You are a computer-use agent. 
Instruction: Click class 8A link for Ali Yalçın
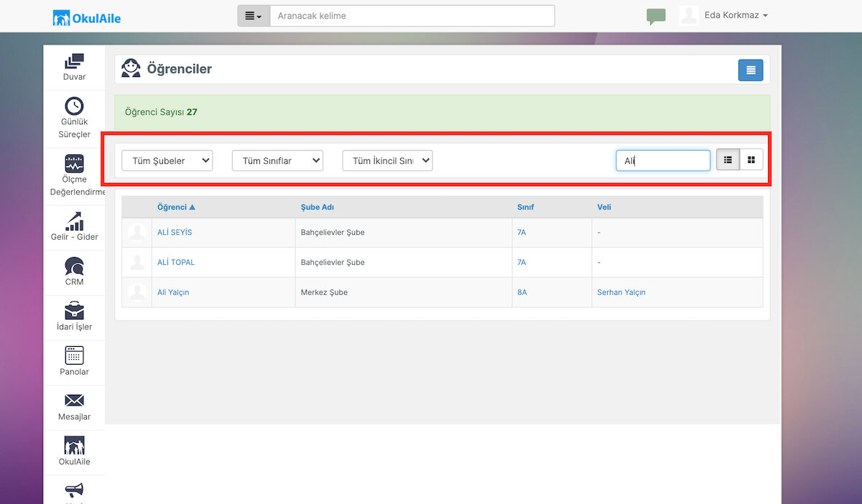click(522, 293)
